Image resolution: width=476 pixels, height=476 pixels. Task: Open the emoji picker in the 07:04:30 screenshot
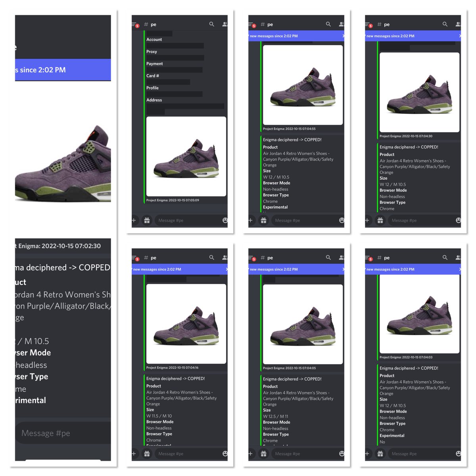pos(458,220)
